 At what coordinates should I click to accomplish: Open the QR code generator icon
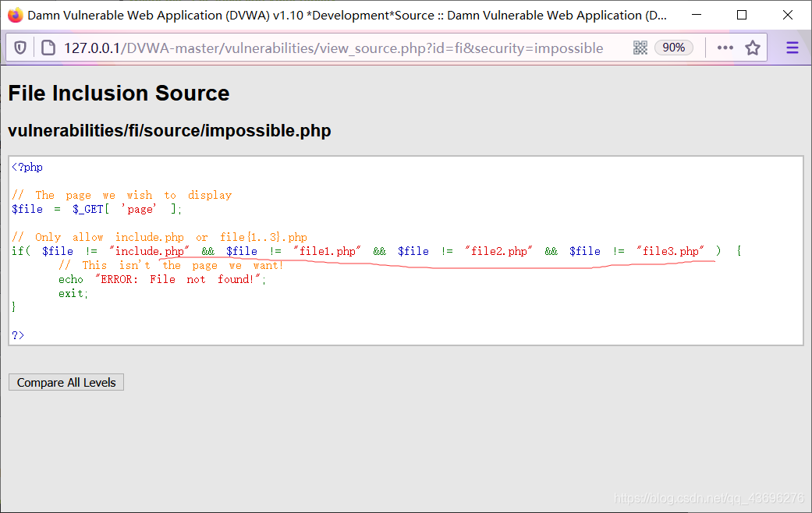(640, 48)
